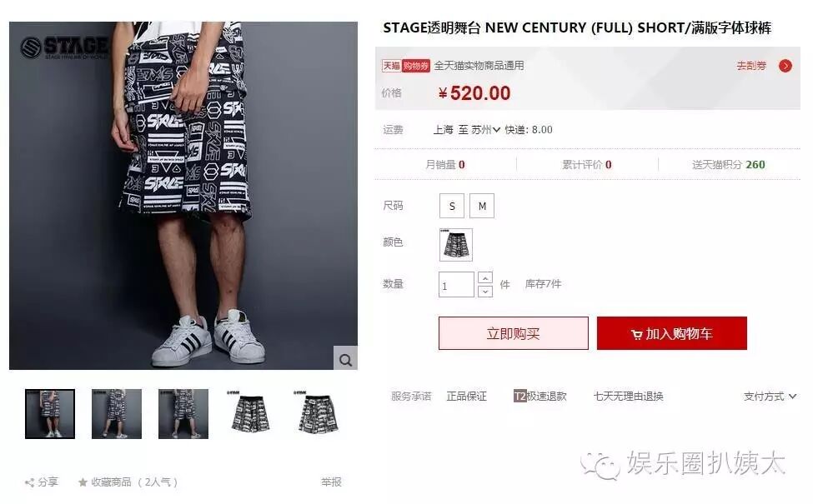Screen dimensions: 813x504
Task: Choose the shorts color swatch
Action: click(456, 244)
